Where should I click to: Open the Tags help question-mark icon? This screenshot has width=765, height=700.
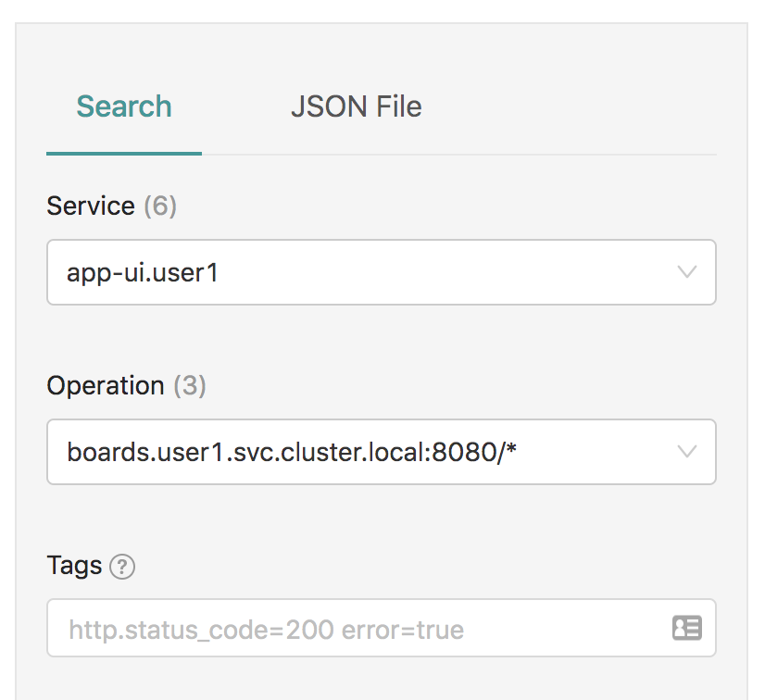tap(122, 567)
